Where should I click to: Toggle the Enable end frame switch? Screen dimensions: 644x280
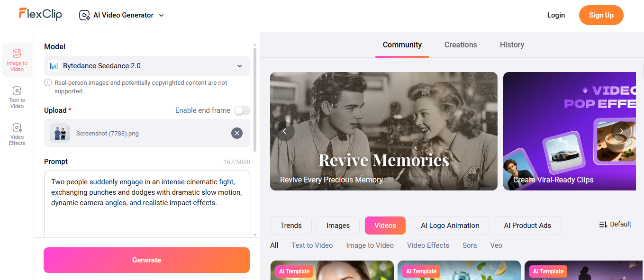coord(242,110)
